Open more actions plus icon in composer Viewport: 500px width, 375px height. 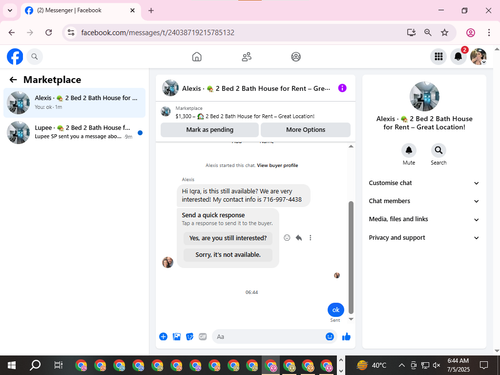click(x=163, y=337)
